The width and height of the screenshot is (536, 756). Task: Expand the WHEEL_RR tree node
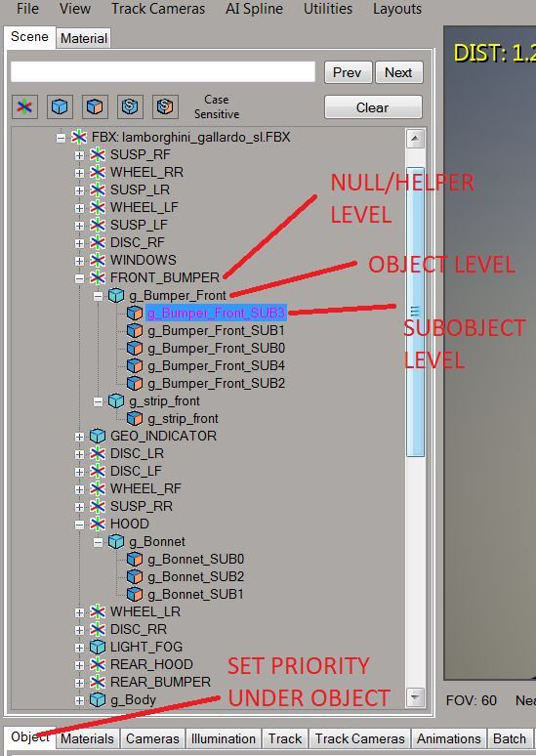[79, 173]
